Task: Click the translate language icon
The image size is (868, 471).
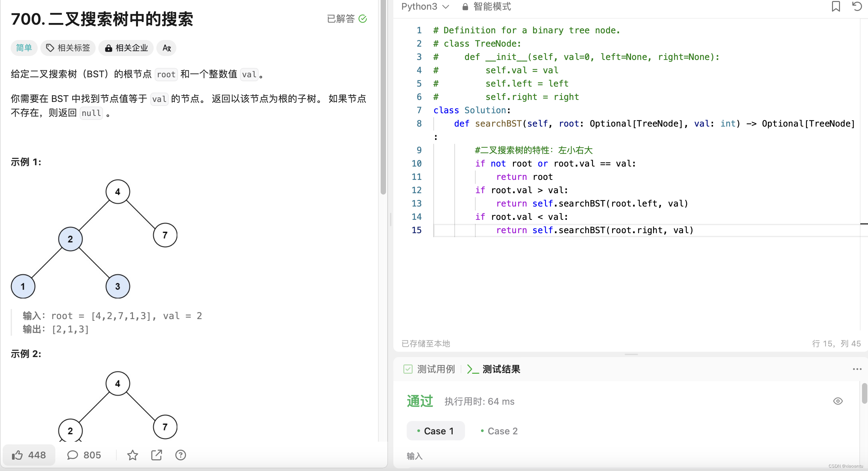Action: click(x=166, y=48)
